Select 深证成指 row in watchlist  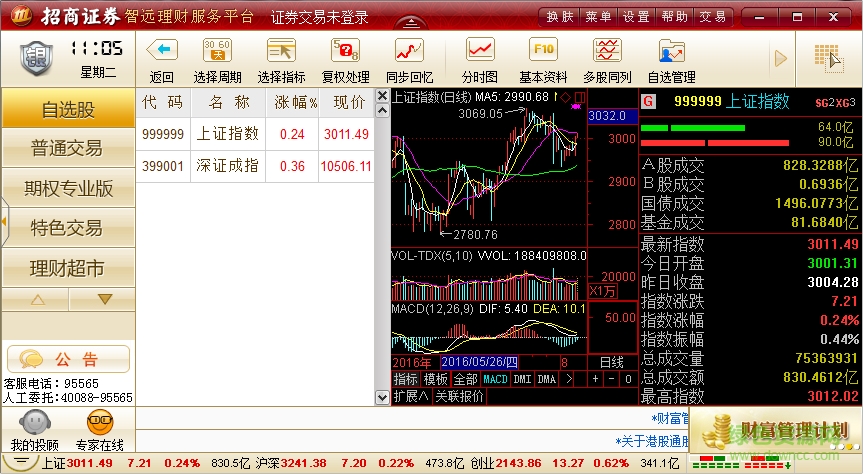pyautogui.click(x=255, y=166)
